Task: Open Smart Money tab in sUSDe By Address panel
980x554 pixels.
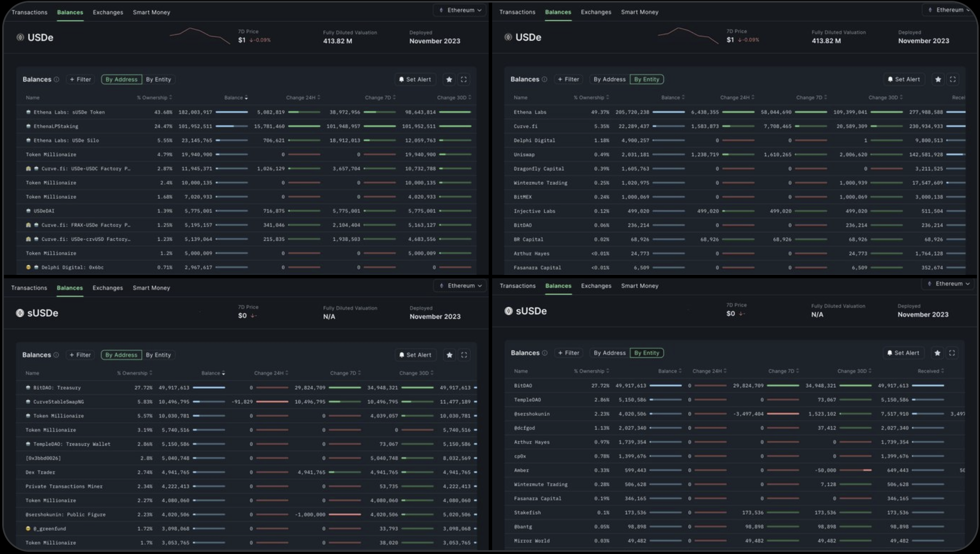Action: pyautogui.click(x=151, y=288)
